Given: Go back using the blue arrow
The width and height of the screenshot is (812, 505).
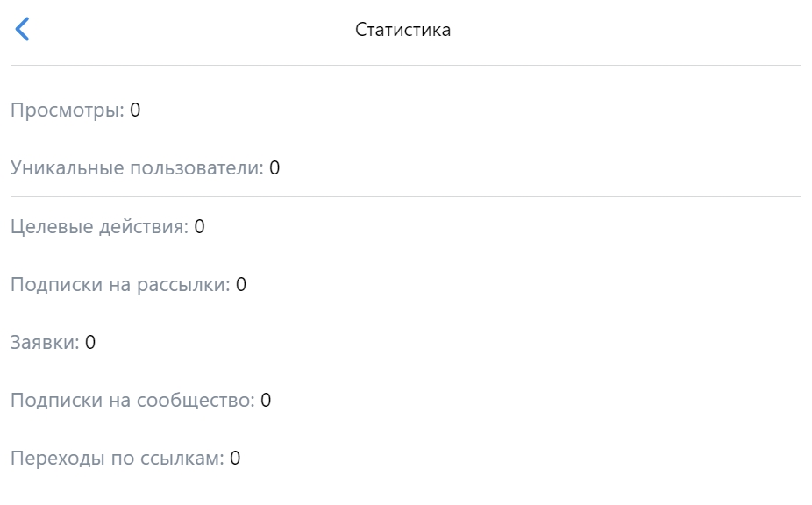Looking at the screenshot, I should pyautogui.click(x=23, y=29).
